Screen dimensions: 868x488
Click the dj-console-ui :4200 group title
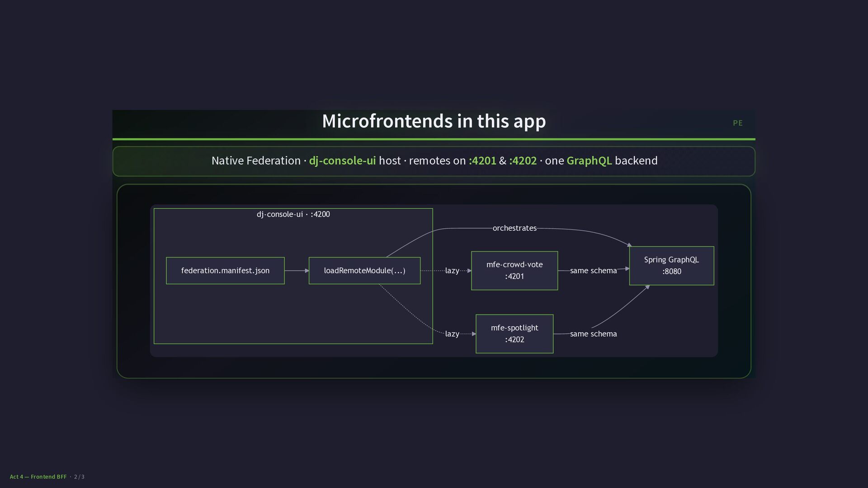pyautogui.click(x=293, y=214)
